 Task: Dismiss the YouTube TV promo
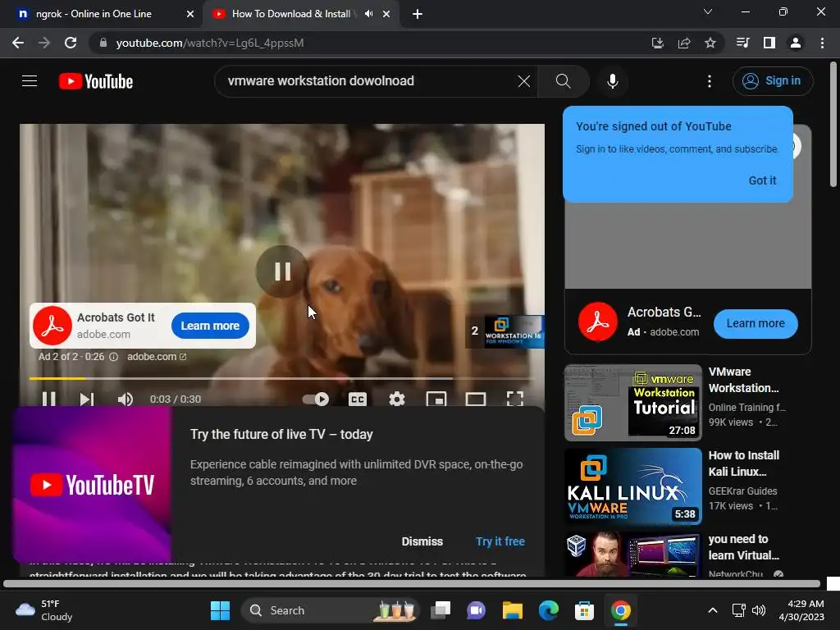pyautogui.click(x=422, y=541)
